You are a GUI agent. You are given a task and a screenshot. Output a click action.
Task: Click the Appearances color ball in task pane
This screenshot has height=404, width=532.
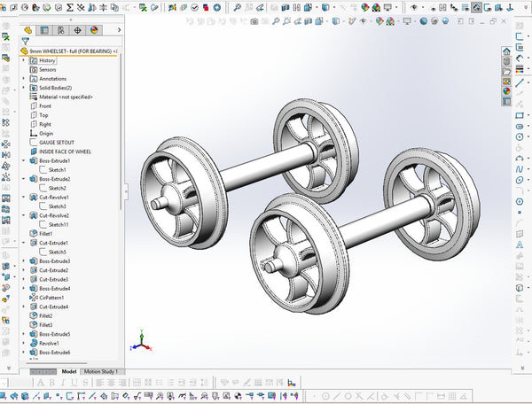tap(506, 89)
